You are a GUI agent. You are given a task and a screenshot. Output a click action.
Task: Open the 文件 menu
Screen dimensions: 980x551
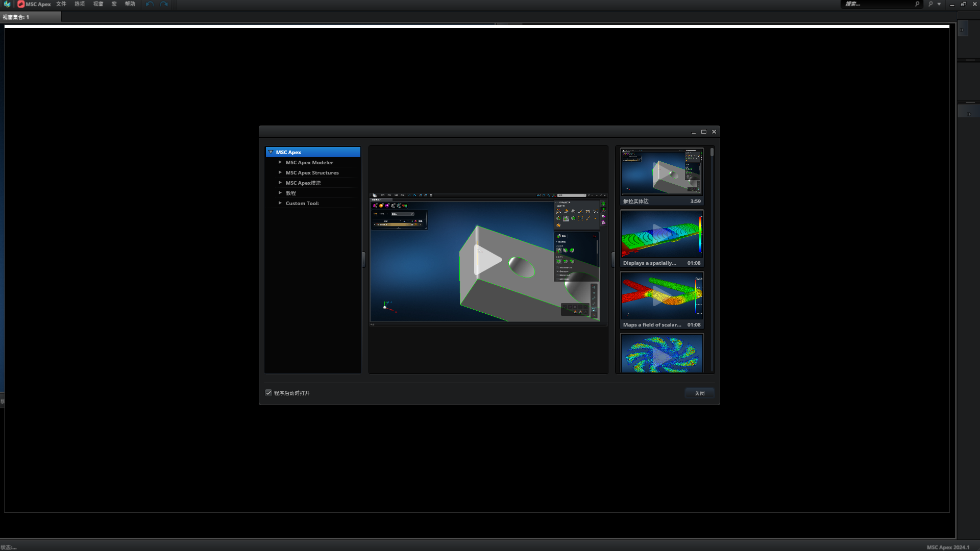tap(61, 4)
